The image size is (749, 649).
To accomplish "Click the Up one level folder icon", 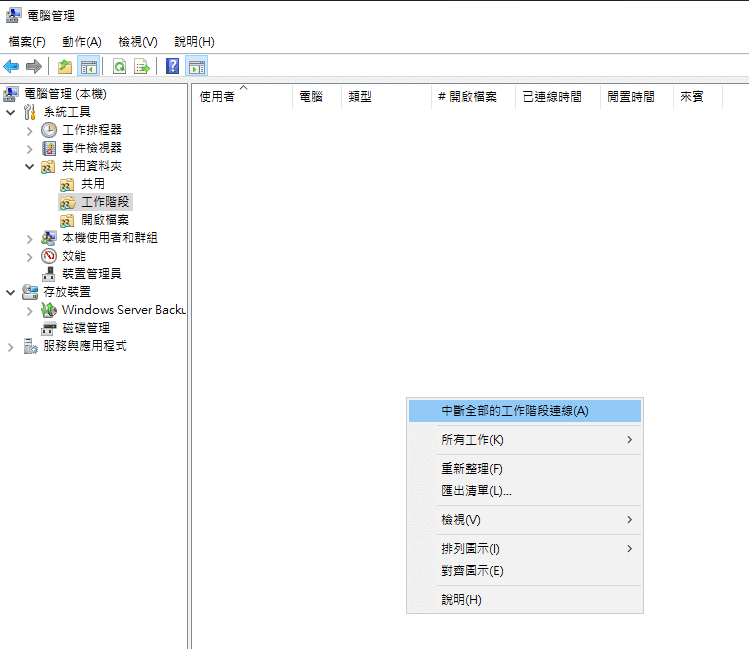I will 65,66.
